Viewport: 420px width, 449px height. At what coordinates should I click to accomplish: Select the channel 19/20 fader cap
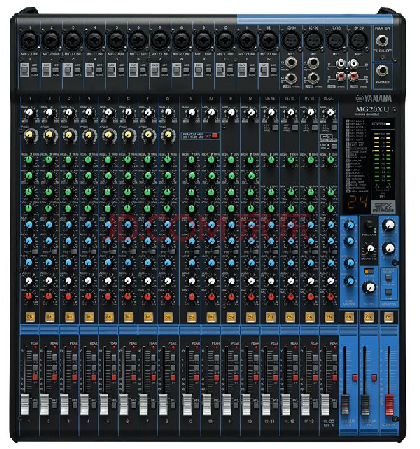325,404
